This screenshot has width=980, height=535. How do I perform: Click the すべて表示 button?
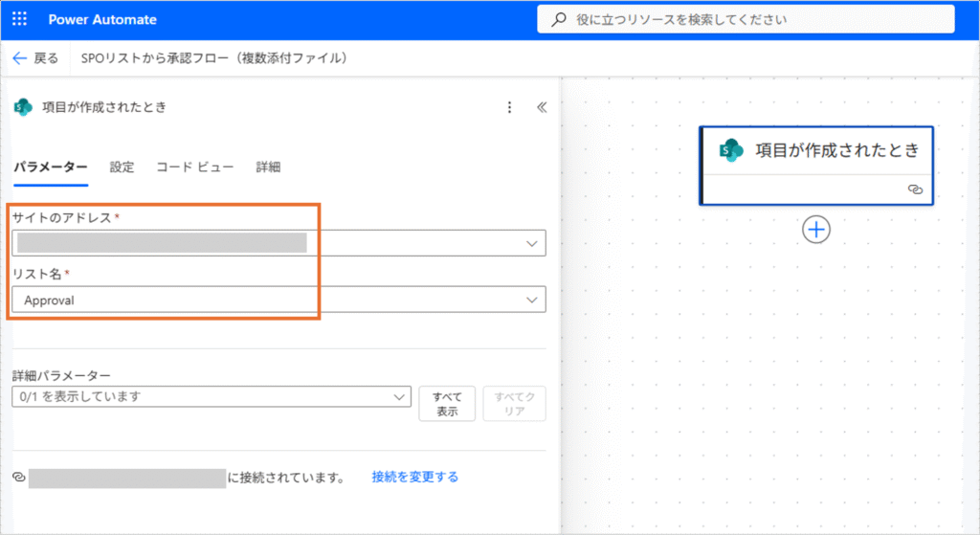[x=447, y=404]
